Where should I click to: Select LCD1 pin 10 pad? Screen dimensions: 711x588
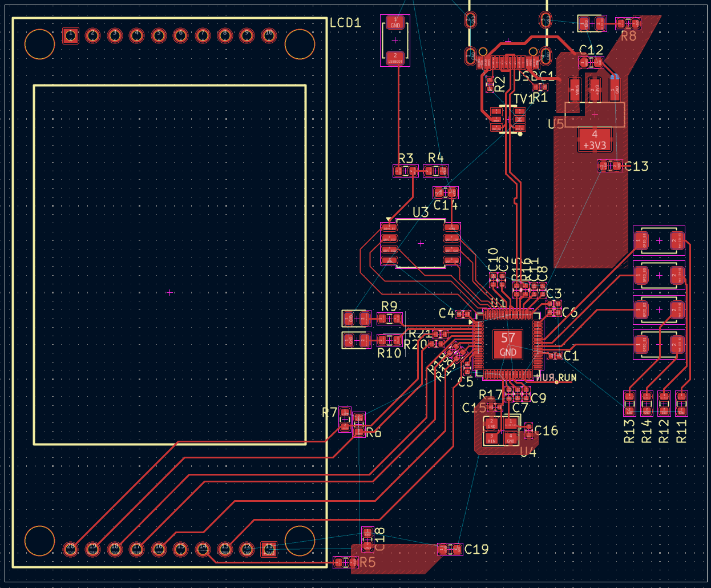[x=269, y=35]
